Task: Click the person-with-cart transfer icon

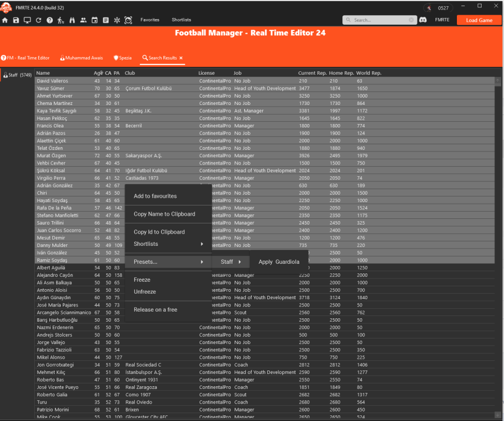Action: [x=61, y=20]
